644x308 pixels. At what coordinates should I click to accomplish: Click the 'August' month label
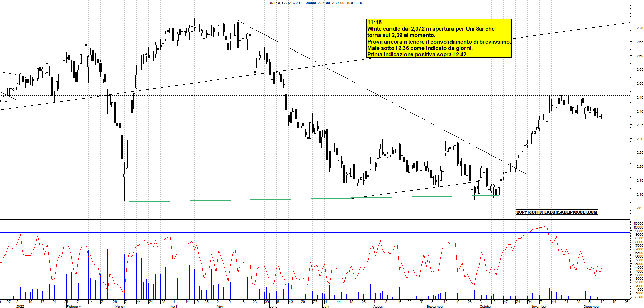379,306
